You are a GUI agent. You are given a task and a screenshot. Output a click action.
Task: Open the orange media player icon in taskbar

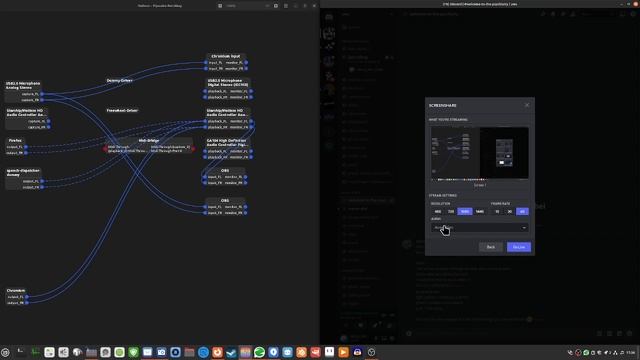click(343, 352)
